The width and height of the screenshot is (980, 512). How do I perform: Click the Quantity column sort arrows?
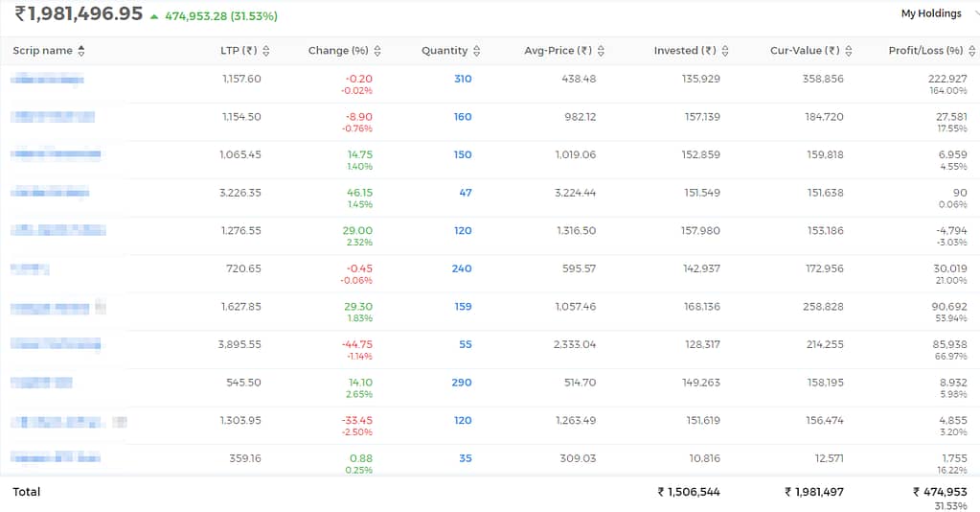pyautogui.click(x=477, y=51)
